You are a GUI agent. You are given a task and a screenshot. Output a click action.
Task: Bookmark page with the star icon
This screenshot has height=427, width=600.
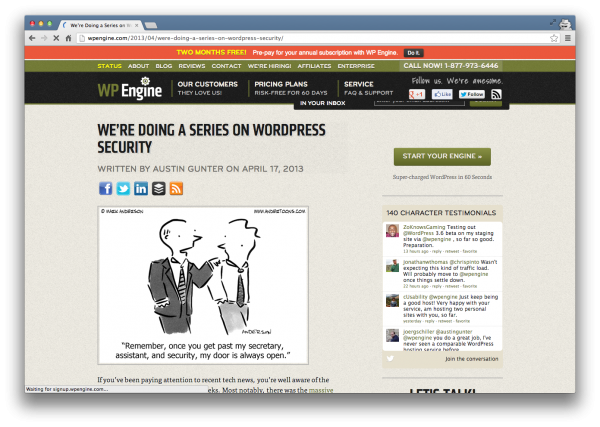pyautogui.click(x=554, y=38)
